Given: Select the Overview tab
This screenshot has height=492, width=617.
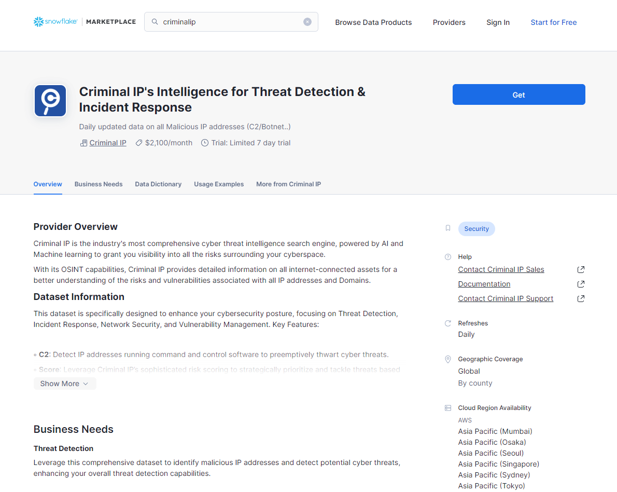Looking at the screenshot, I should point(48,184).
